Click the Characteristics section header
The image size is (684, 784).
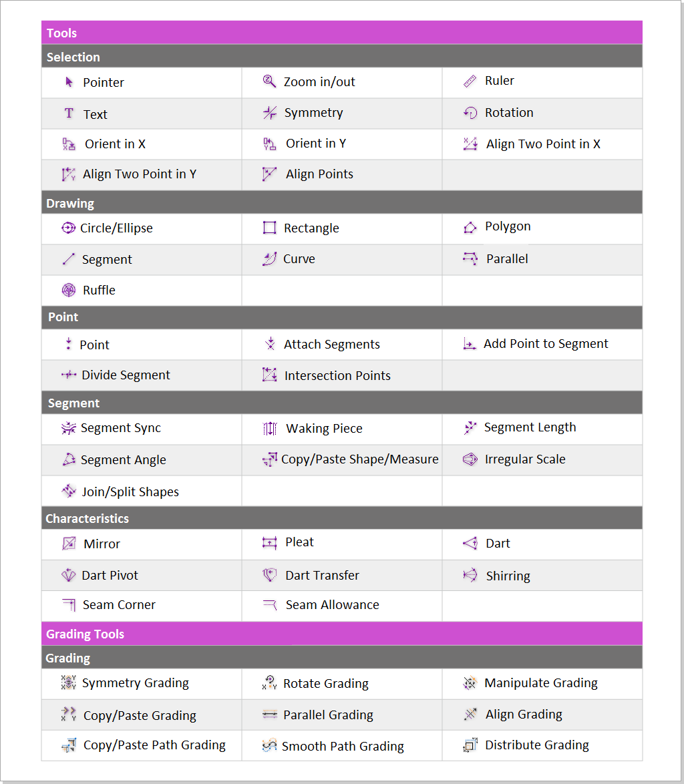point(87,518)
